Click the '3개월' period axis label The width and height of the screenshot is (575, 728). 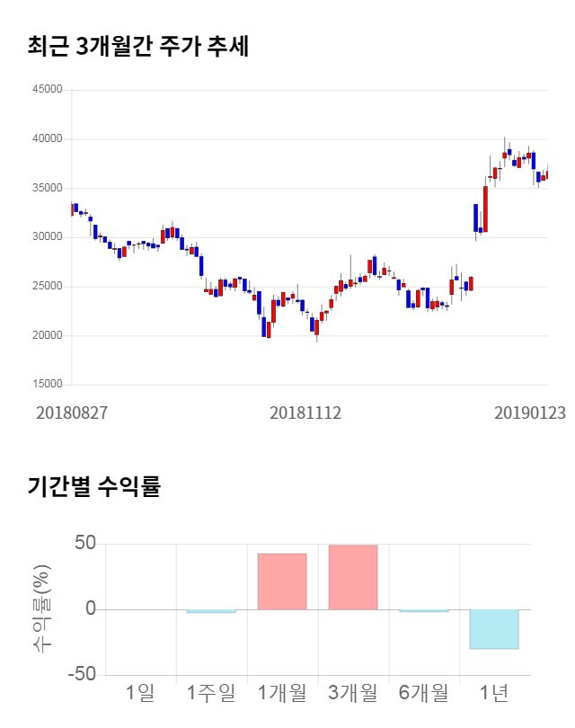point(353,692)
